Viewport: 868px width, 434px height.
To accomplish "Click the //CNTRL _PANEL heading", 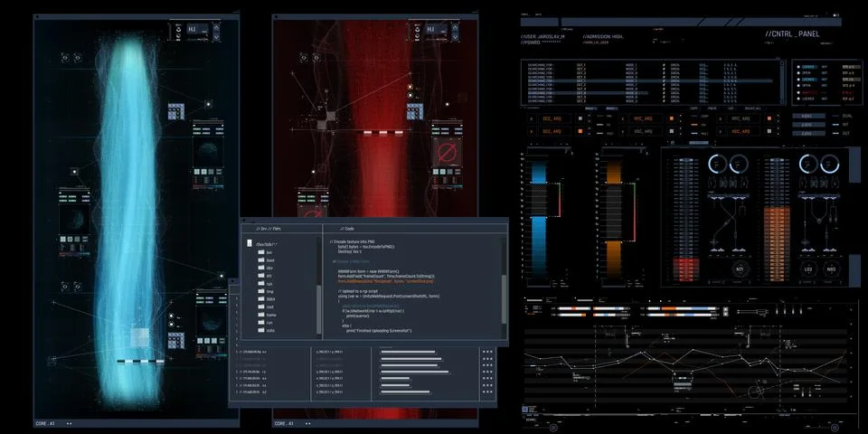I will click(x=792, y=34).
